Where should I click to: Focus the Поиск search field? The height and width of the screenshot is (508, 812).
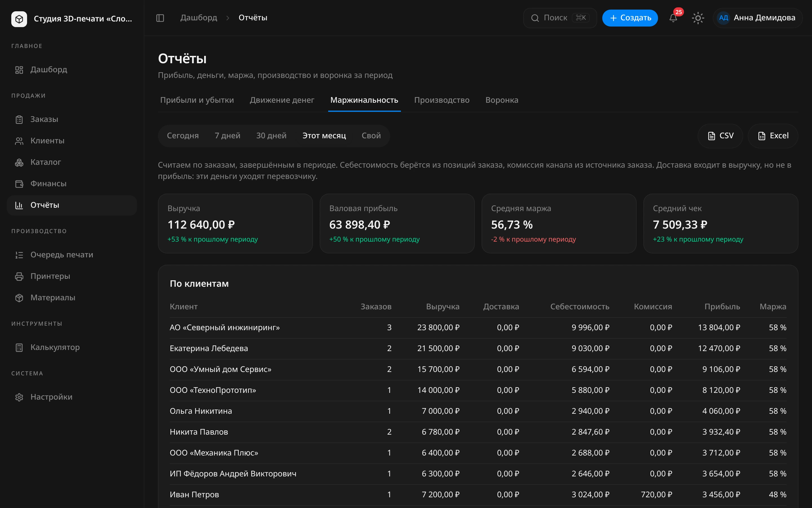point(560,18)
